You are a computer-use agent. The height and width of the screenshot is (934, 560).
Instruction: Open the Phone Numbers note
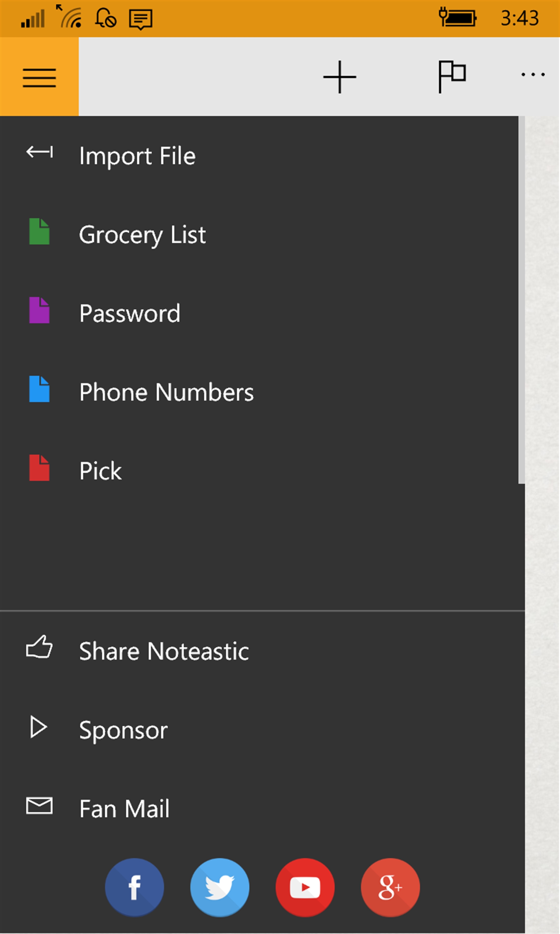click(x=166, y=392)
